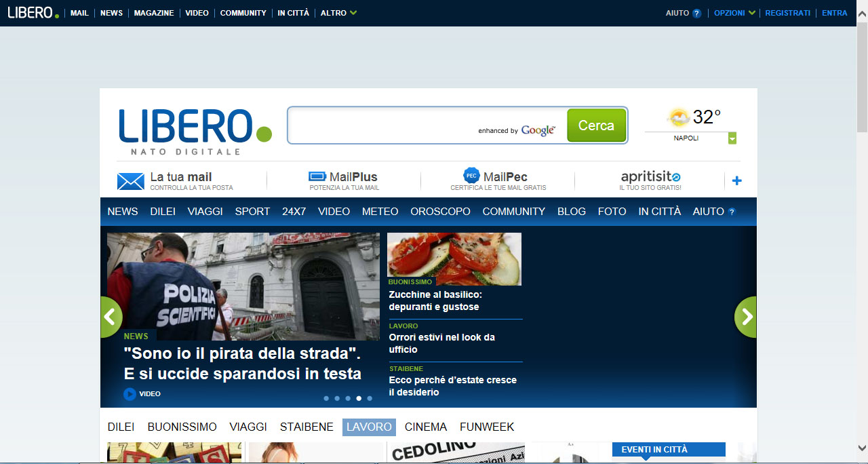Click inside the search input field
The height and width of the screenshot is (464, 868).
407,125
